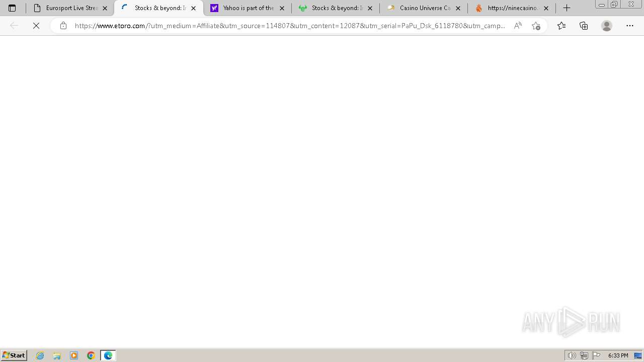The image size is (644, 362).
Task: Click the etoro.com address bar URL
Action: [290, 26]
